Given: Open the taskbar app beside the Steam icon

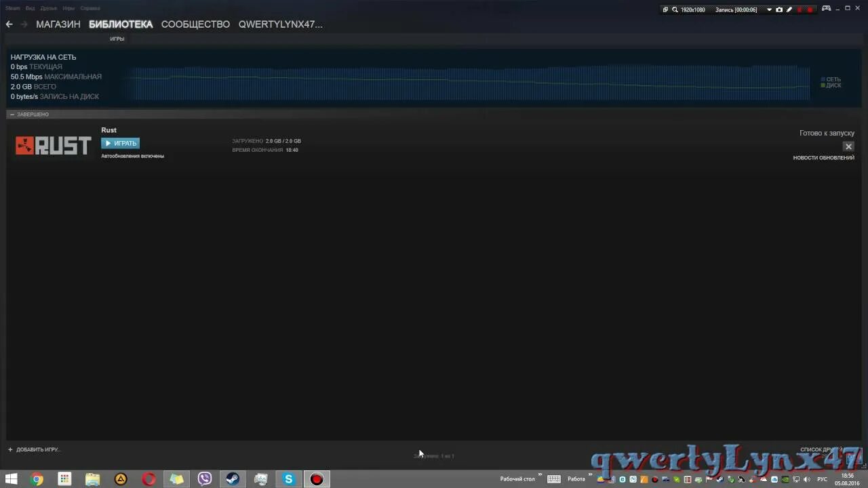Looking at the screenshot, I should pyautogui.click(x=260, y=479).
